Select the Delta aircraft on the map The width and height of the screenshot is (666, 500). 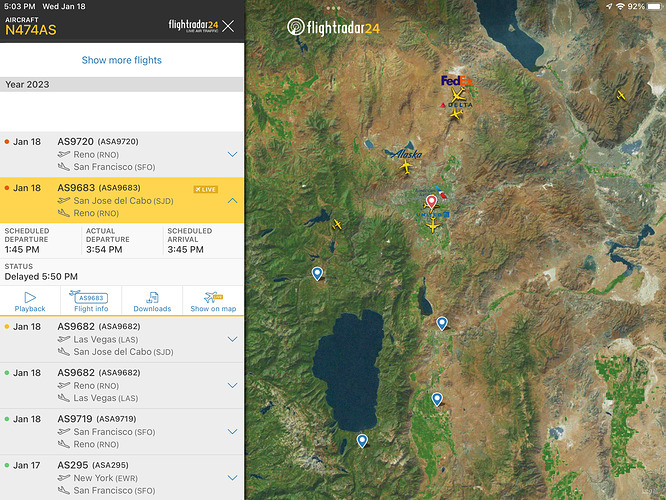pos(457,114)
